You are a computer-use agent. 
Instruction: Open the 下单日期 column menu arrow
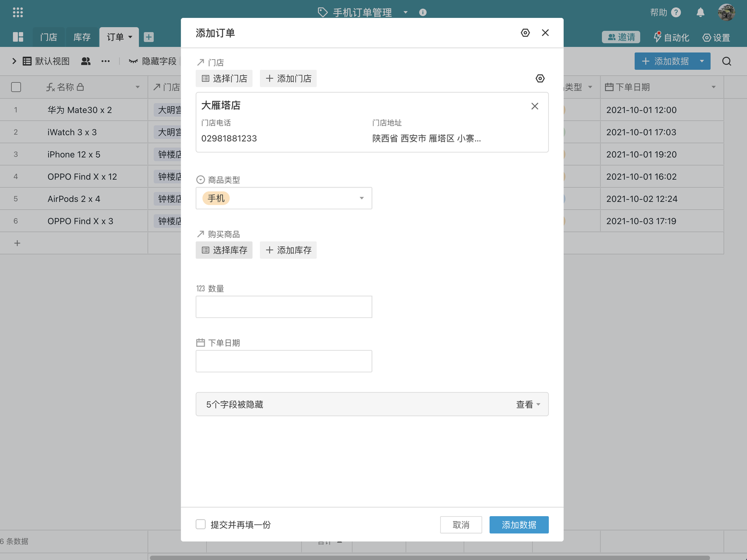(x=714, y=87)
